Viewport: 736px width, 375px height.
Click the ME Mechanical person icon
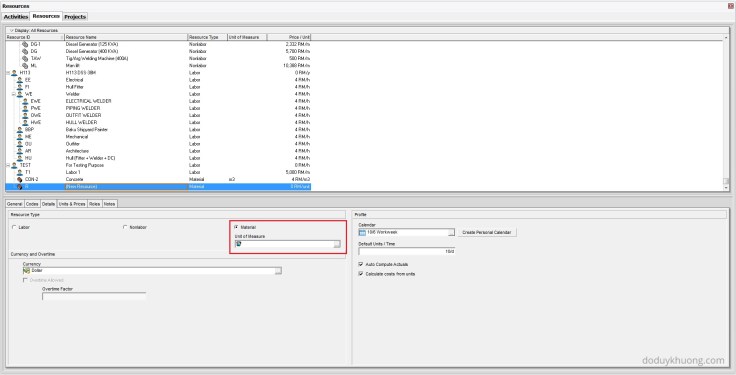(20, 137)
